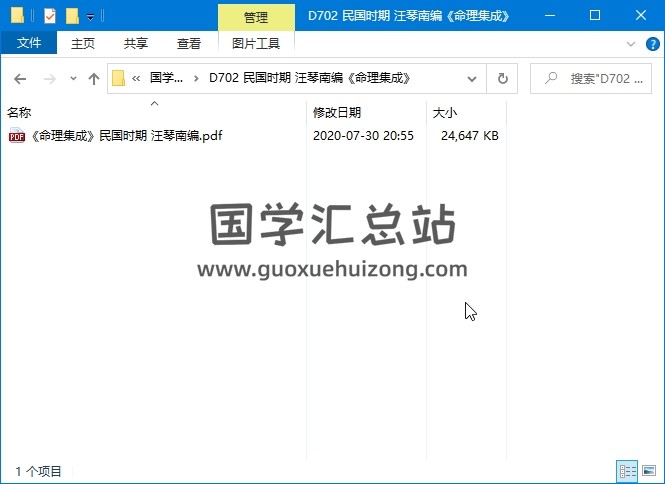Switch to the 查看 ribbon tab
This screenshot has height=484, width=665.
pyautogui.click(x=188, y=44)
